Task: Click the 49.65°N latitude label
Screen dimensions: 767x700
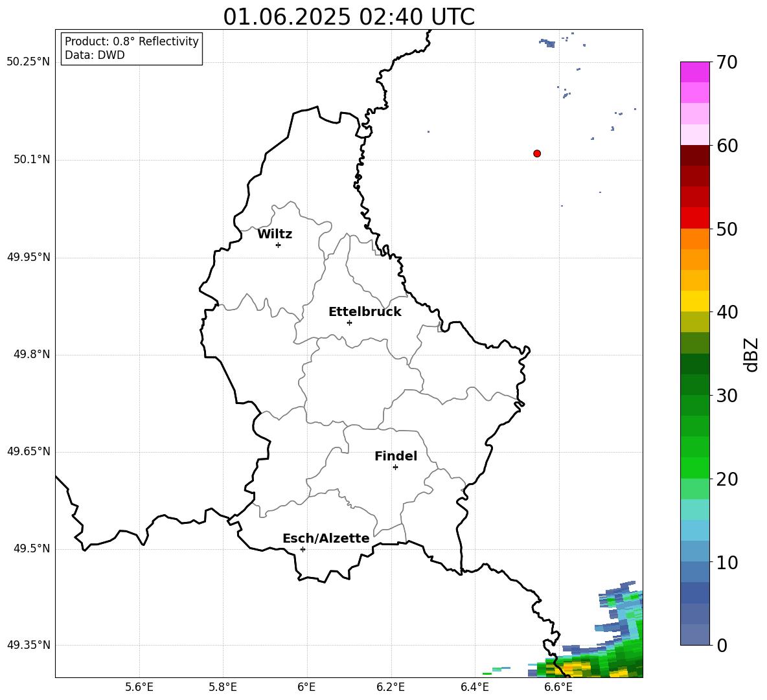Action: [x=29, y=451]
